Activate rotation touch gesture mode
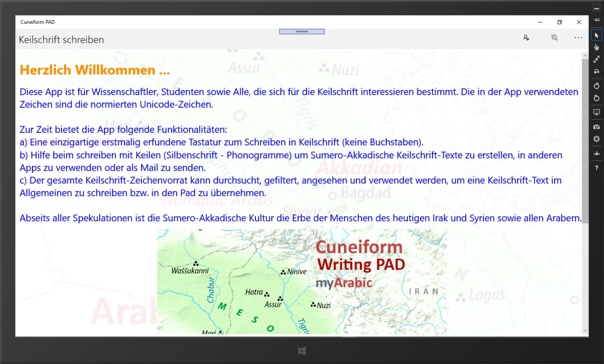This screenshot has height=364, width=604. [x=597, y=71]
